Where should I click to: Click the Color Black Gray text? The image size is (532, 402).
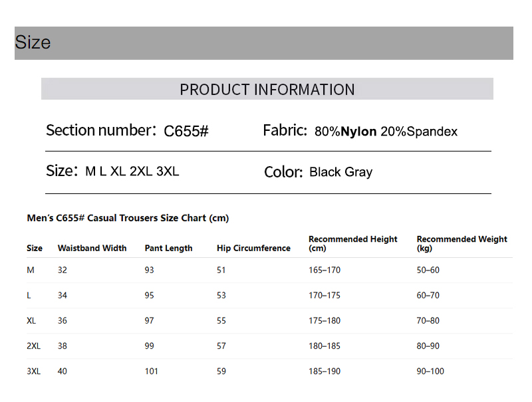click(319, 172)
